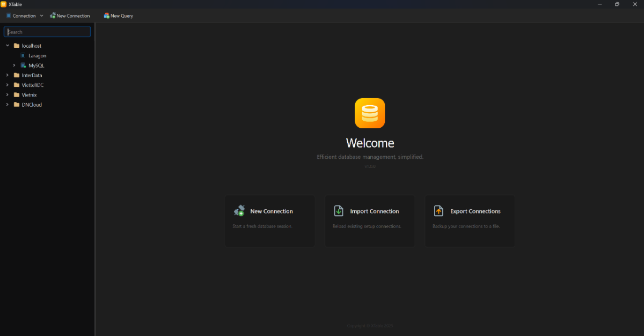The height and width of the screenshot is (336, 644).
Task: Collapse the localhost folder
Action: tap(7, 46)
